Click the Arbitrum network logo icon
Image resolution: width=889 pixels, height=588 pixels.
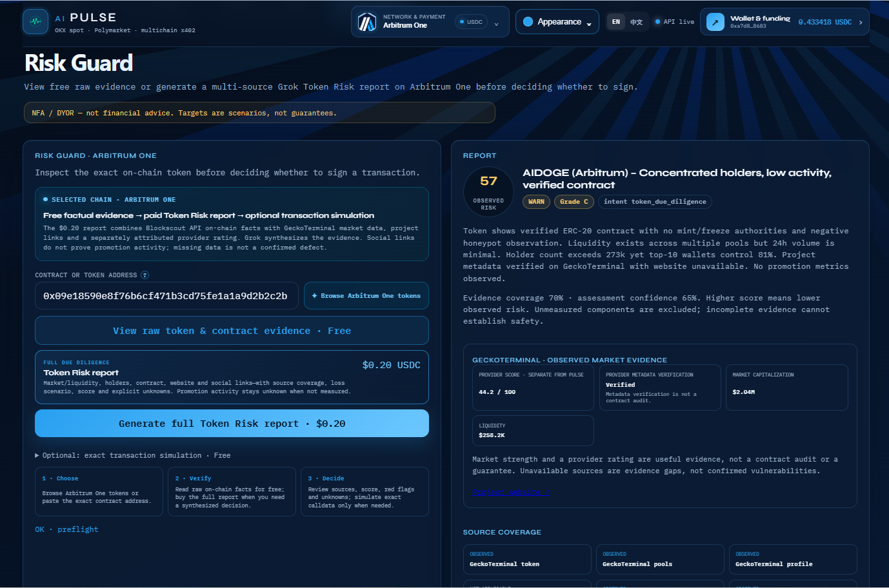click(367, 22)
